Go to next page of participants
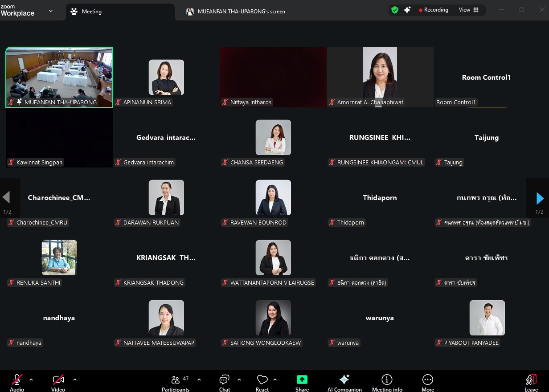 point(540,198)
